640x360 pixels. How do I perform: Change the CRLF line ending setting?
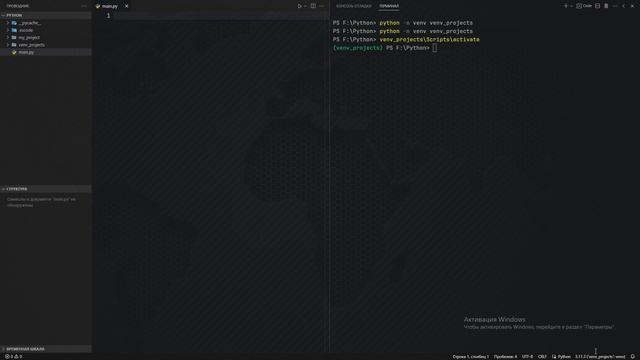pyautogui.click(x=542, y=356)
